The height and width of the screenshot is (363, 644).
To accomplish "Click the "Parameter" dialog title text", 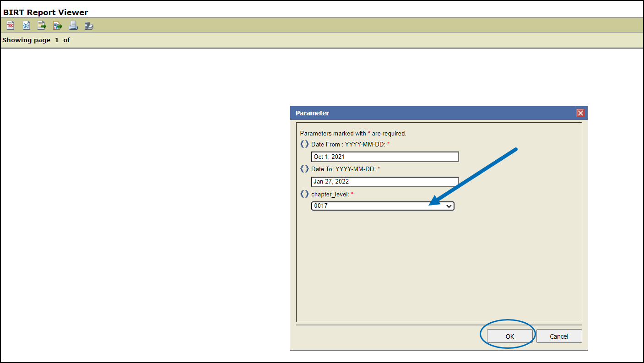I will pos(312,113).
